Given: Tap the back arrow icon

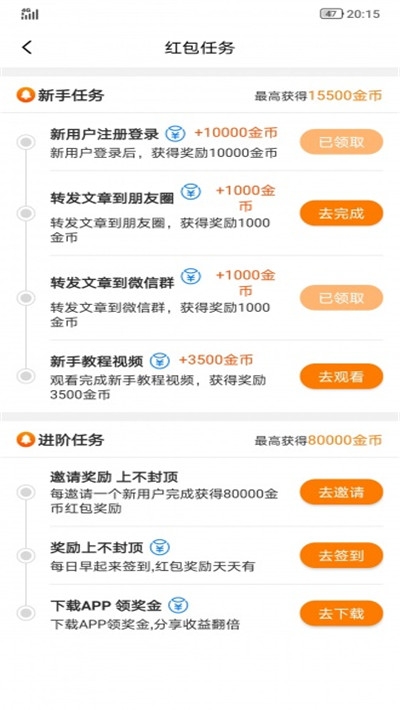Looking at the screenshot, I should [27, 47].
